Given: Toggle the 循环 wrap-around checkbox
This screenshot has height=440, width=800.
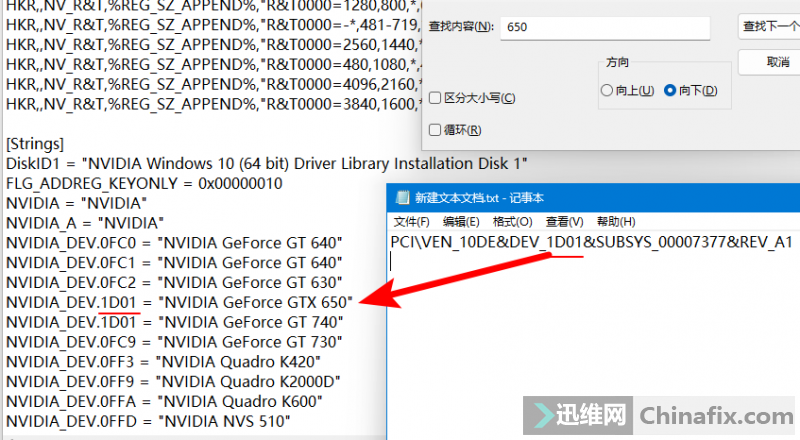Looking at the screenshot, I should [x=435, y=130].
